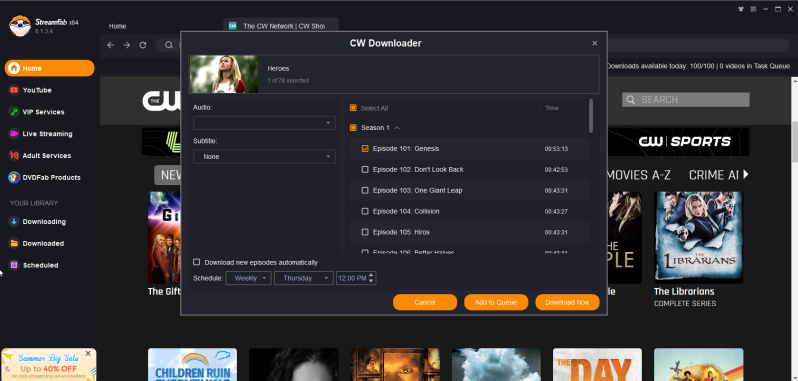Click the Children Ruin Everything poster

(x=192, y=365)
